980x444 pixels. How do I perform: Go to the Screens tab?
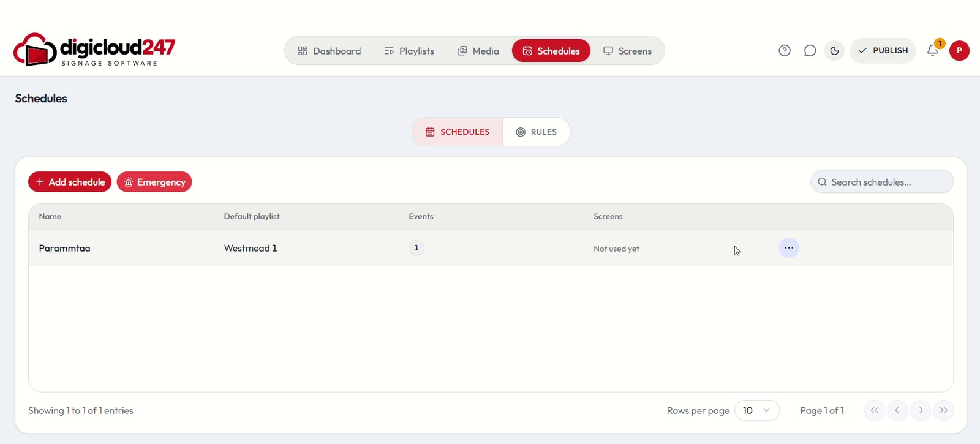627,51
